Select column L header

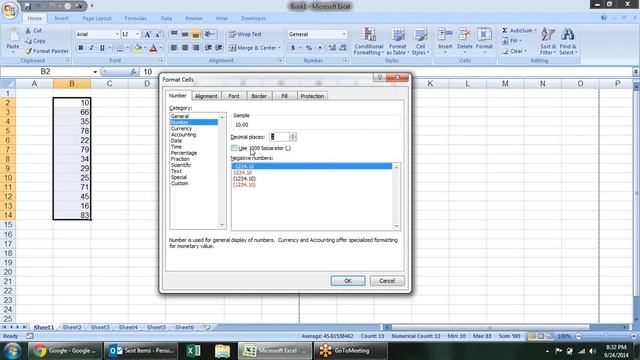468,84
